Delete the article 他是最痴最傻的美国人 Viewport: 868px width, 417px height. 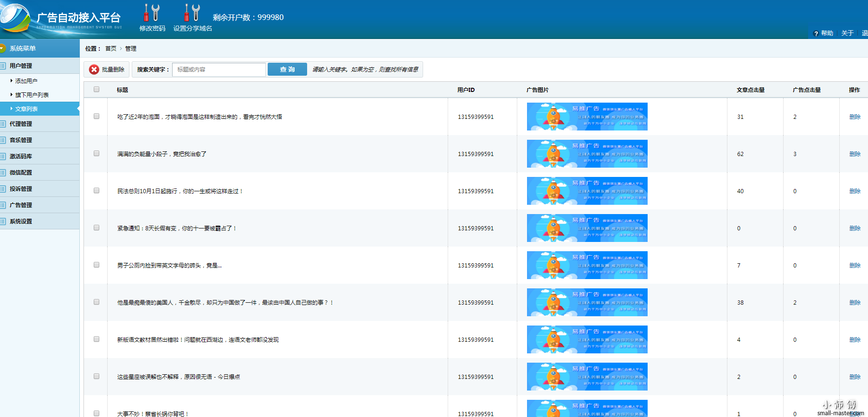[855, 303]
